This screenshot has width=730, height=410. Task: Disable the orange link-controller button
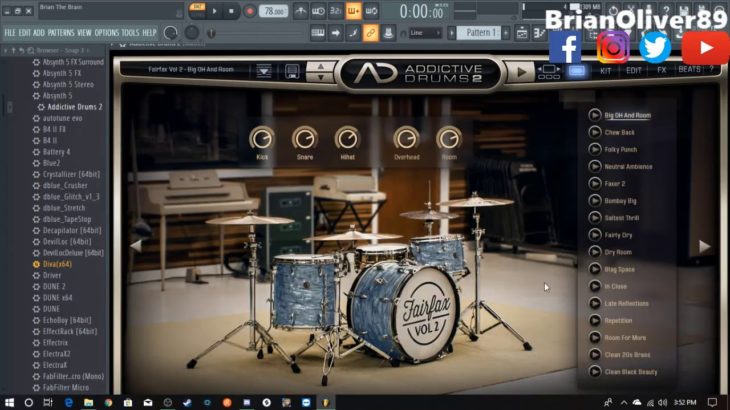[x=371, y=33]
